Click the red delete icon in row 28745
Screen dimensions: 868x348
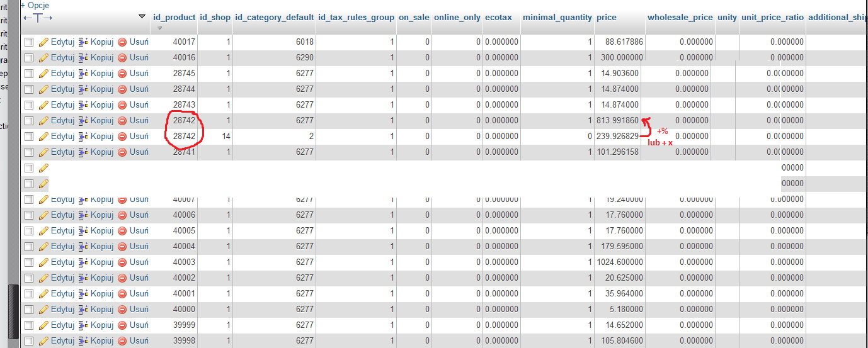coord(122,74)
